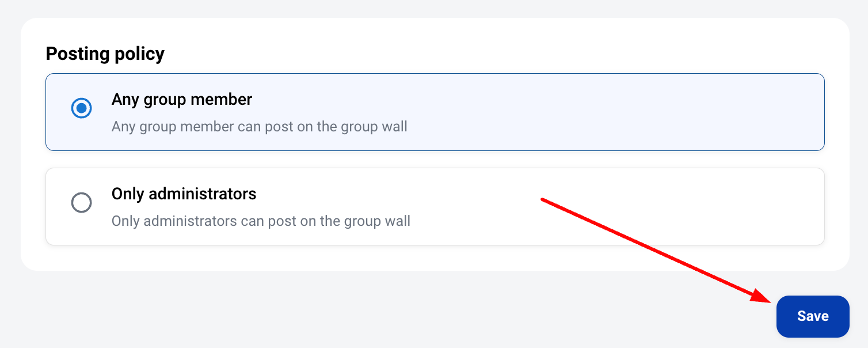
Task: Click the empty gray radio circle
Action: pos(81,202)
